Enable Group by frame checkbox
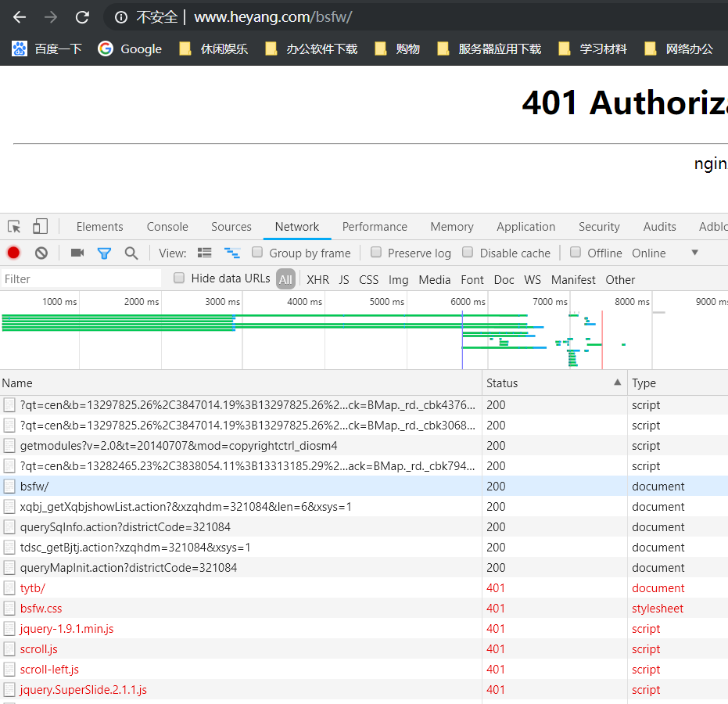This screenshot has height=704, width=728. click(x=257, y=252)
